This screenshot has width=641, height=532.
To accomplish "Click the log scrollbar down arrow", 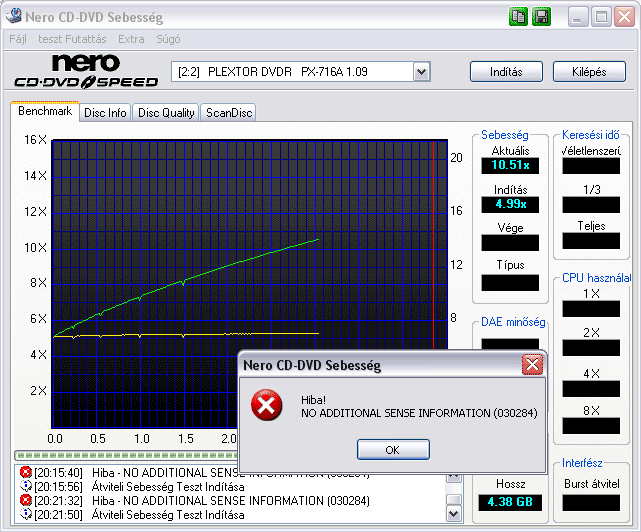I will coord(454,514).
